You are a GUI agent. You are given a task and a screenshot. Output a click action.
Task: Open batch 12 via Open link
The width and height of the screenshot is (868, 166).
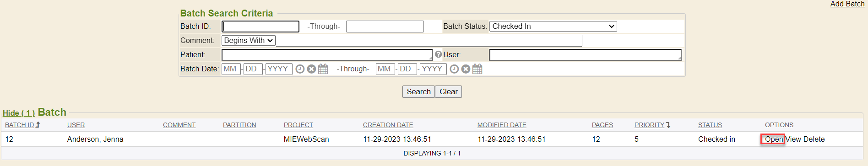point(774,139)
